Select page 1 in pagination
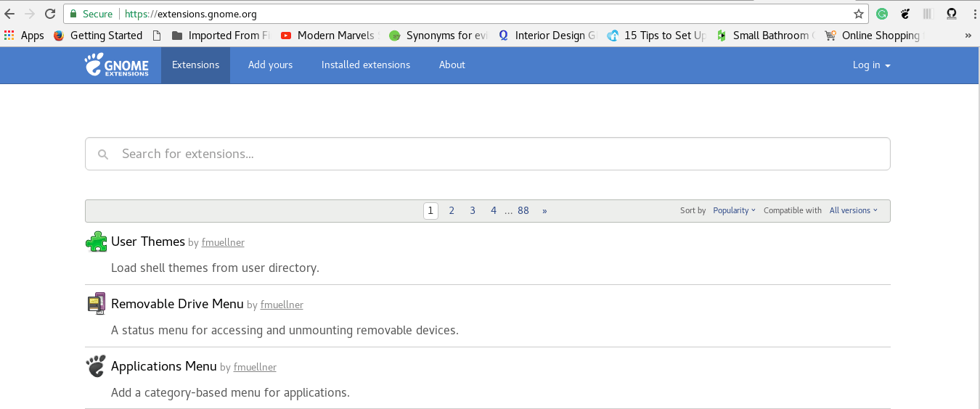Viewport: 980px width, 409px height. click(x=430, y=210)
